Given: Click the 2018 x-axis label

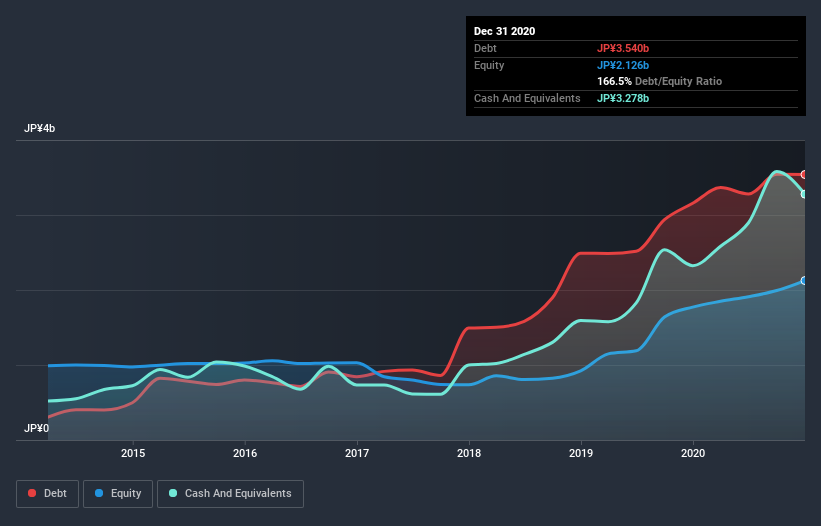Looking at the screenshot, I should click(x=469, y=453).
